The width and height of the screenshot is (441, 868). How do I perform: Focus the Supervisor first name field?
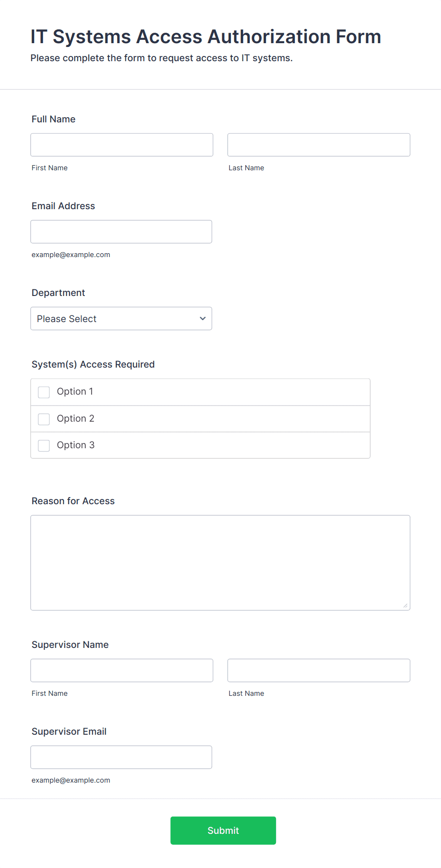click(122, 670)
